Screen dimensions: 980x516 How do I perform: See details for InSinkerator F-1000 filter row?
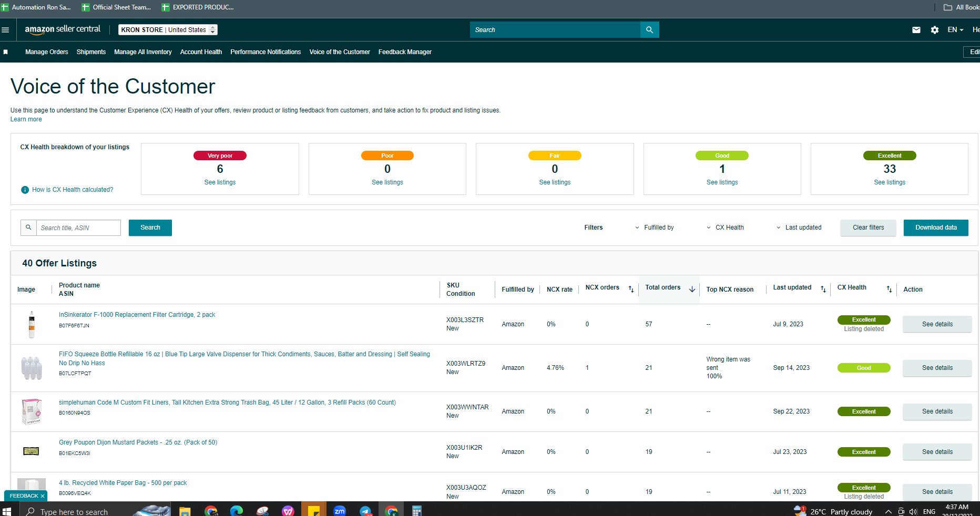pos(937,324)
